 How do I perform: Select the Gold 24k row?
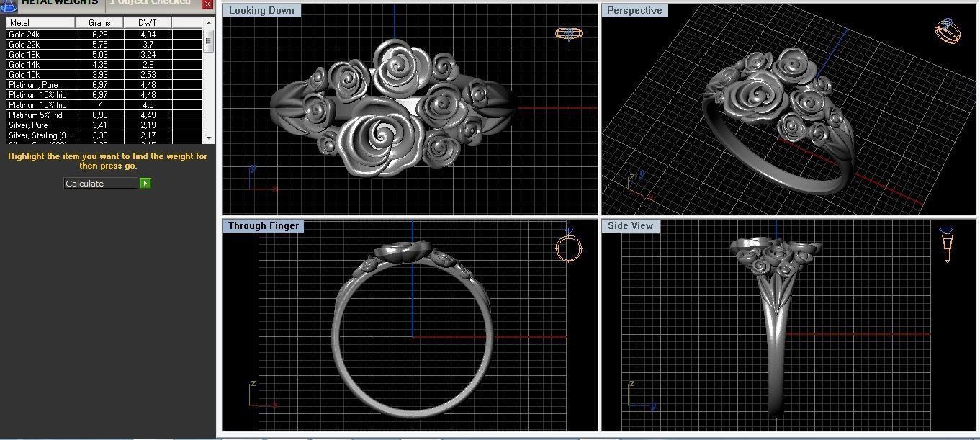[104, 35]
